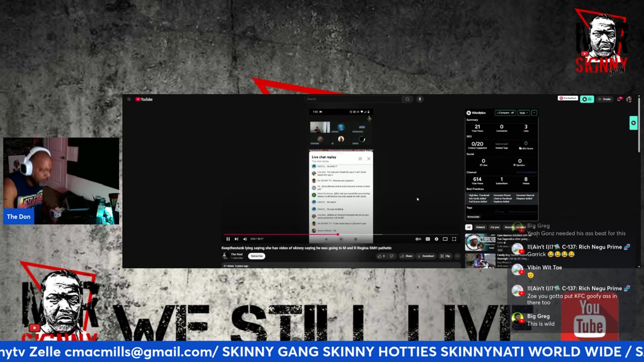Pause the video with the pause button
The image size is (644, 362).
point(228,239)
